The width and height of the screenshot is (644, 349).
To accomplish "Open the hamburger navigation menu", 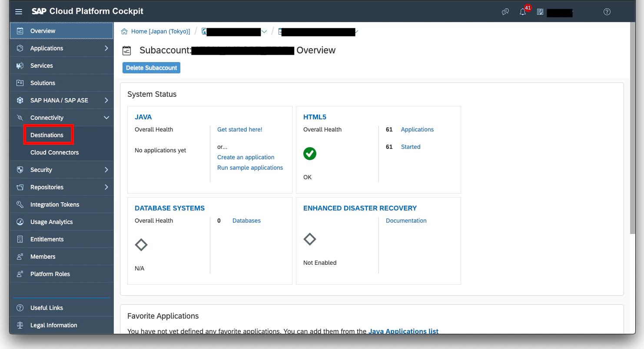I will [x=19, y=12].
